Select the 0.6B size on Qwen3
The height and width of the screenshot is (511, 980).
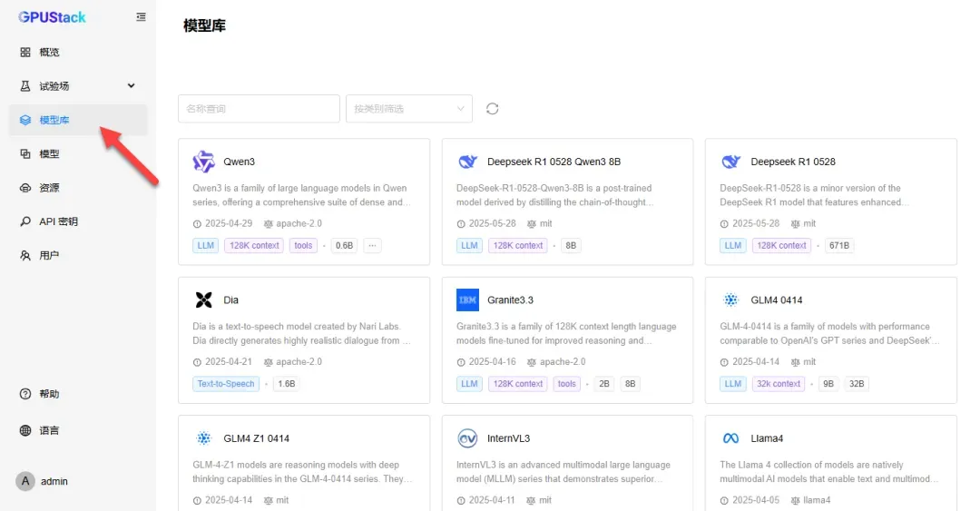pos(344,246)
